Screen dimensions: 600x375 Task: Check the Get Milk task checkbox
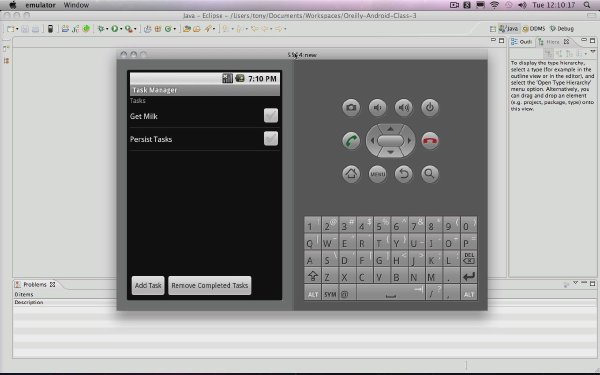pyautogui.click(x=271, y=116)
